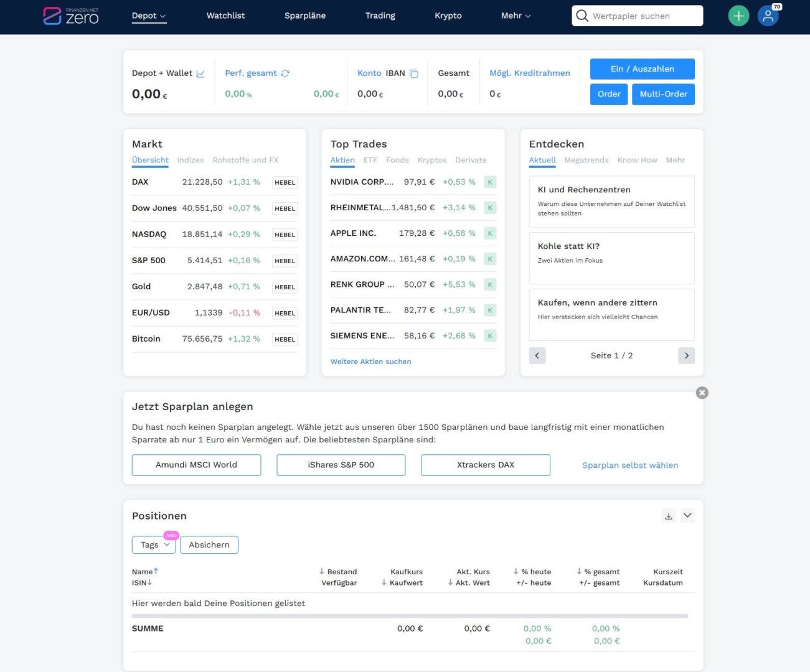The width and height of the screenshot is (810, 672).
Task: Sort positions by Kaufwert
Action: pos(402,583)
